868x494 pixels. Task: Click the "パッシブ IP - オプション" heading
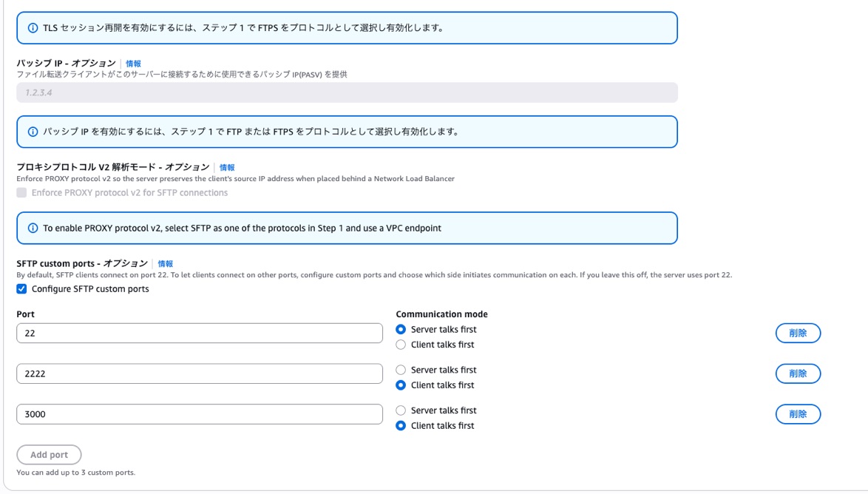point(67,63)
